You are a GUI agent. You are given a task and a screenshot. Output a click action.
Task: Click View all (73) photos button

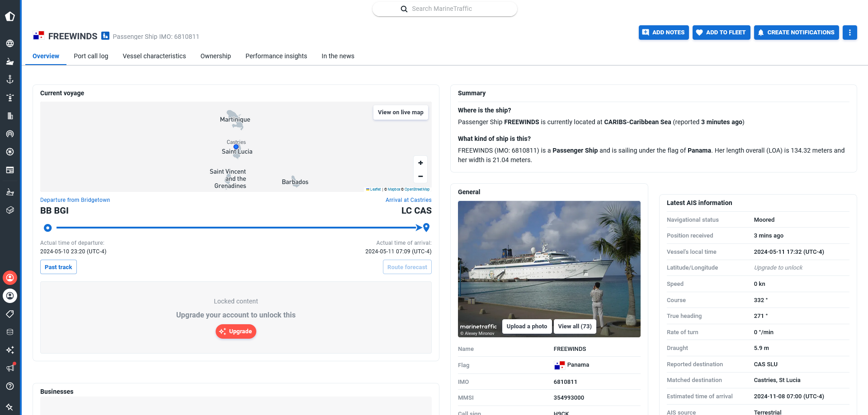575,326
